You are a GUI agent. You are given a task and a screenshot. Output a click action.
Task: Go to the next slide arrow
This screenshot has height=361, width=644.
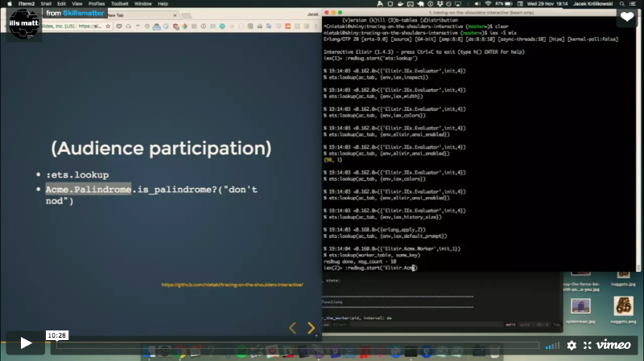tap(312, 327)
